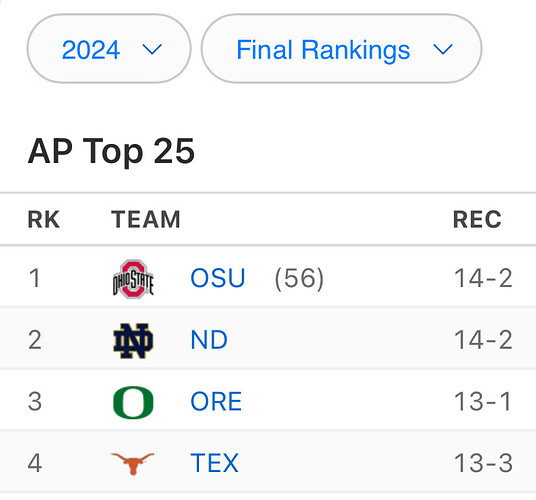Viewport: 536px width, 500px height.
Task: Open the TEX team link
Action: pos(214,463)
